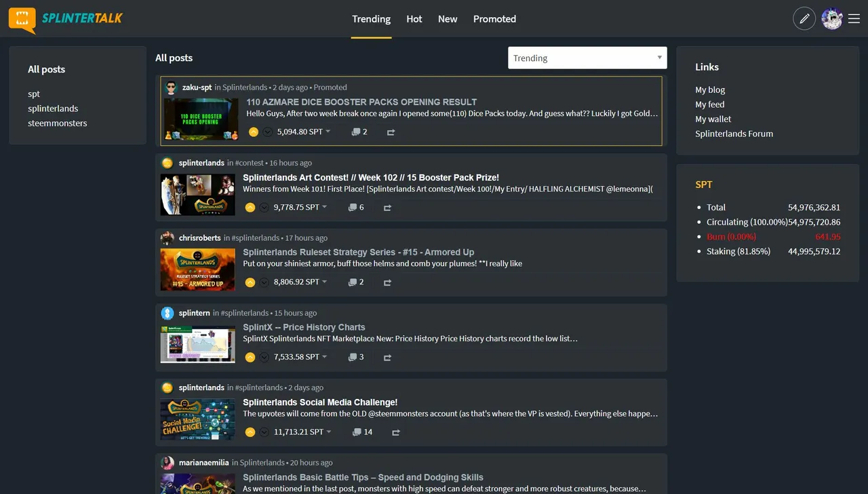The height and width of the screenshot is (494, 868).
Task: Reblog the Social Media Challenge post
Action: coord(396,432)
